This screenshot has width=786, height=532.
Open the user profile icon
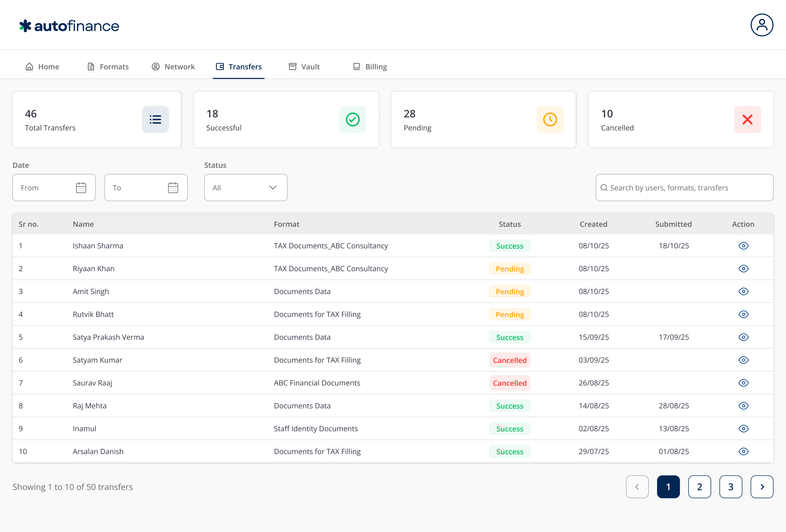(x=762, y=25)
